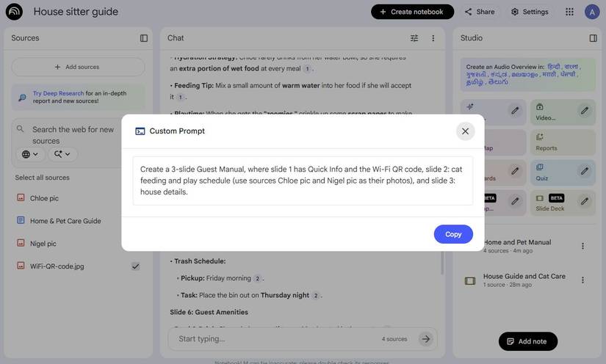This screenshot has height=364, width=606.
Task: Collapse the Studio panel
Action: click(593, 38)
